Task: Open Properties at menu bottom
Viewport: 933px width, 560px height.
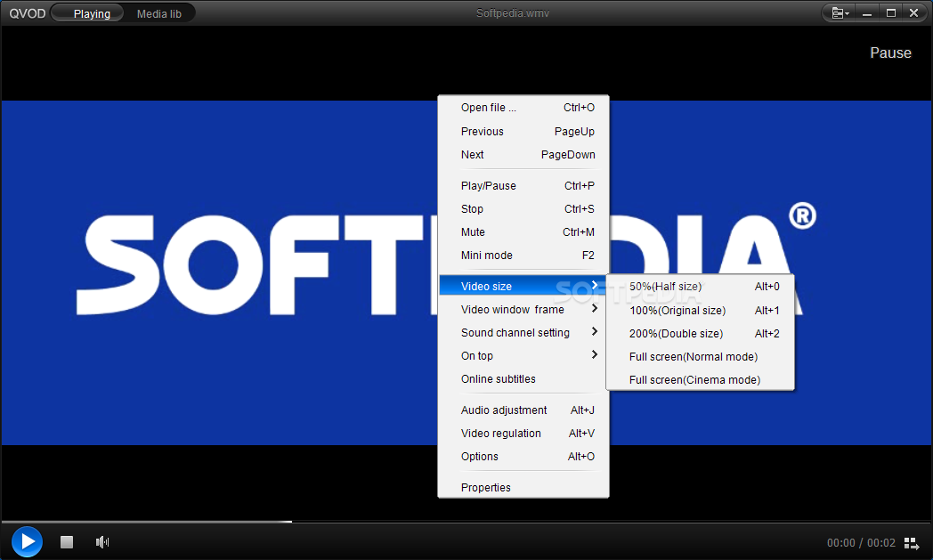Action: pyautogui.click(x=523, y=487)
